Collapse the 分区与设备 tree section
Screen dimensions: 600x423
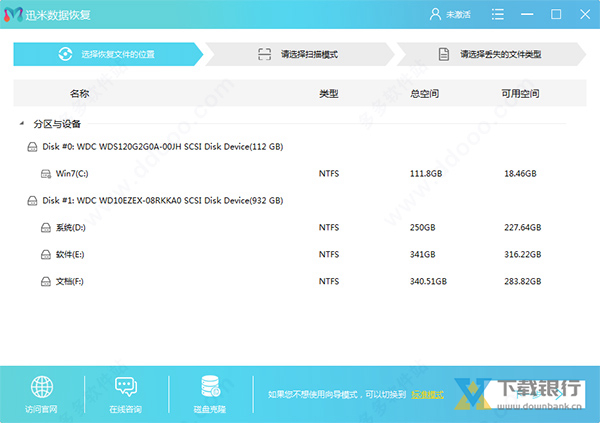pyautogui.click(x=22, y=124)
